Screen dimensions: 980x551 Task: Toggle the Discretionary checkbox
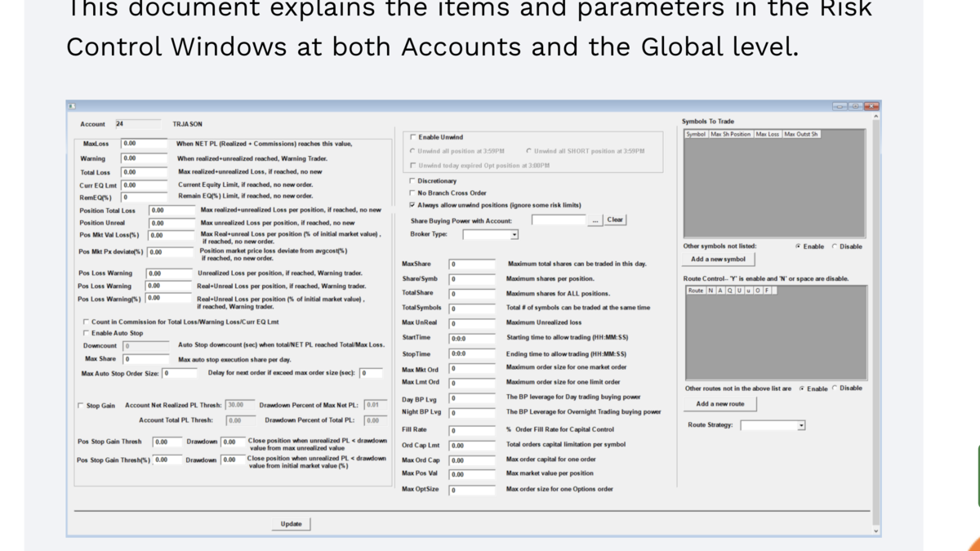click(x=412, y=181)
